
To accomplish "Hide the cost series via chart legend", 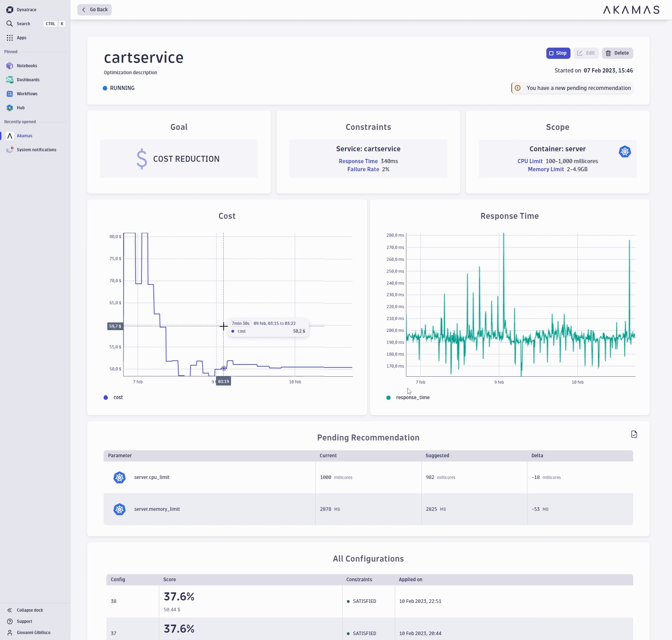I will (x=113, y=397).
